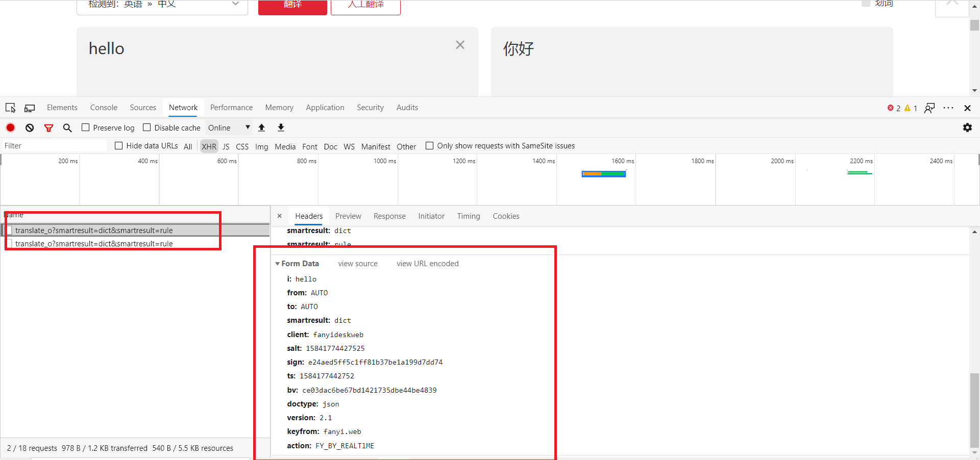
Task: Filter requests by CSS
Action: [x=242, y=146]
